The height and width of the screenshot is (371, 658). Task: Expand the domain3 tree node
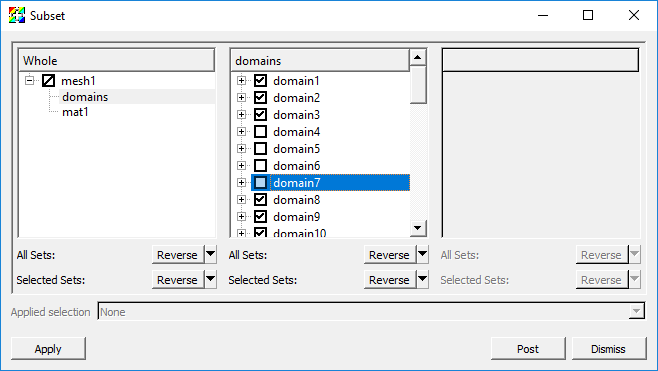pyautogui.click(x=241, y=115)
